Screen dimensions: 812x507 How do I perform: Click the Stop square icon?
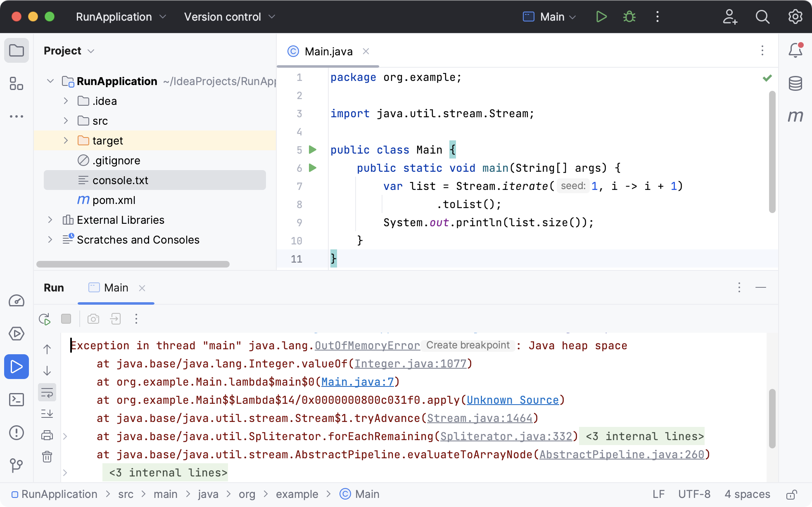click(66, 319)
